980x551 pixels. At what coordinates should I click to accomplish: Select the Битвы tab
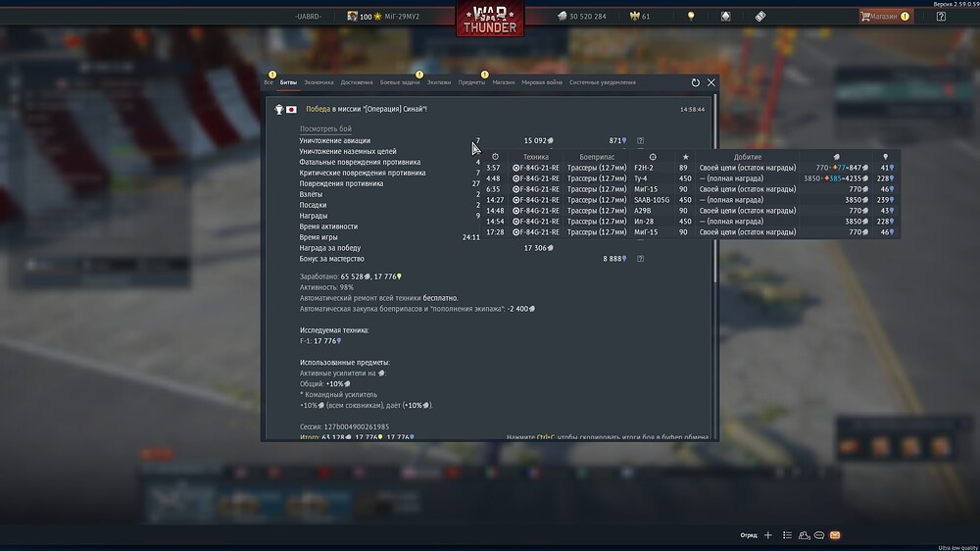288,82
